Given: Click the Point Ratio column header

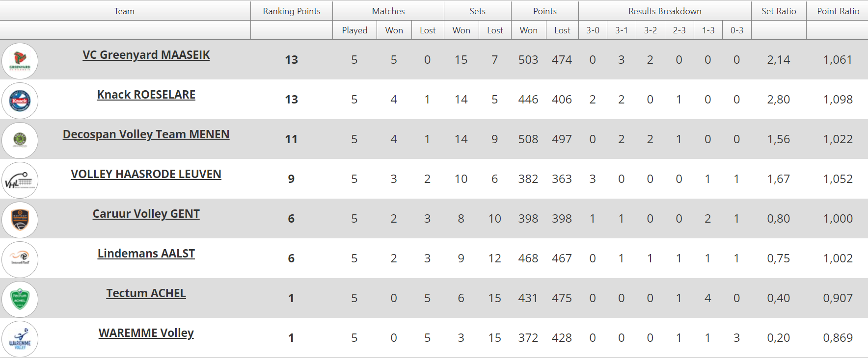Looking at the screenshot, I should pos(838,11).
